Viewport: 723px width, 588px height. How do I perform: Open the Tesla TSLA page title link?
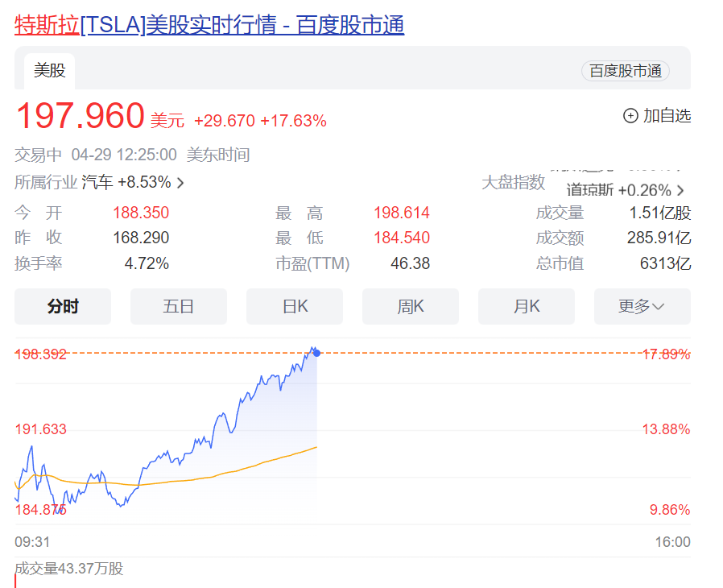209,25
